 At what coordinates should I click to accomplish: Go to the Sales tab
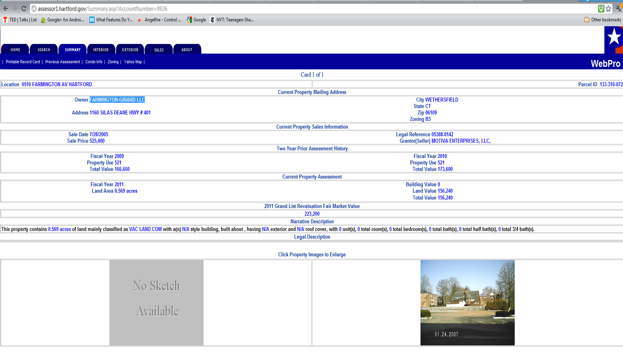click(x=159, y=50)
